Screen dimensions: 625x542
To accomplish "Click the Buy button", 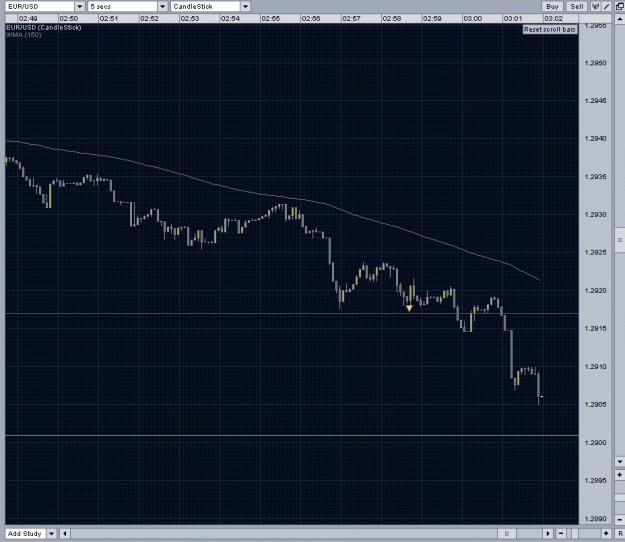I will pyautogui.click(x=552, y=6).
